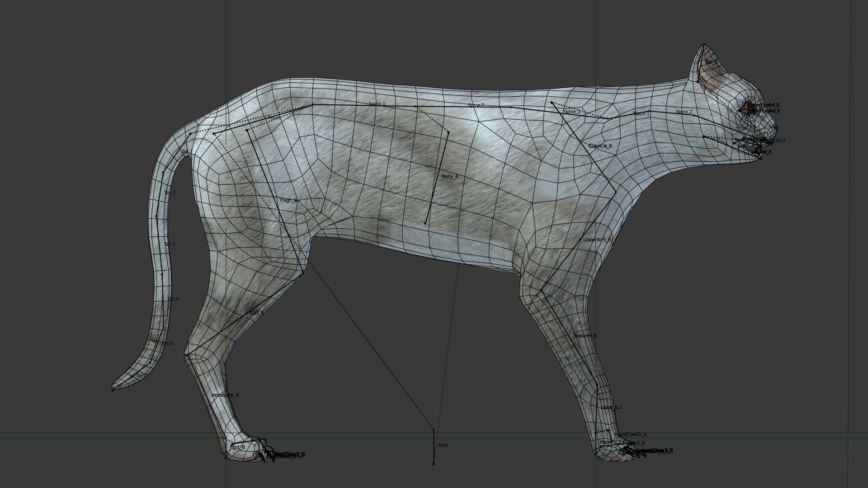Select the Tail.3 bone label
This screenshot has height=488, width=868.
coord(169,244)
